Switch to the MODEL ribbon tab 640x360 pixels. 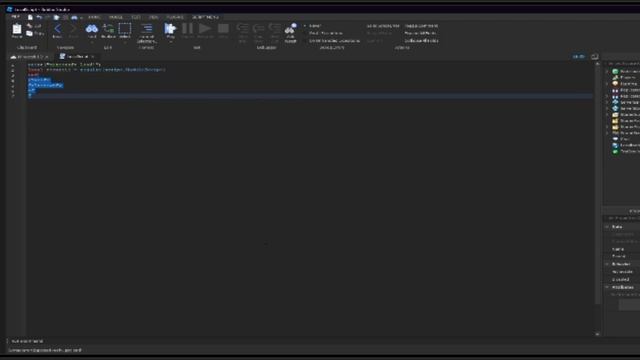point(116,17)
